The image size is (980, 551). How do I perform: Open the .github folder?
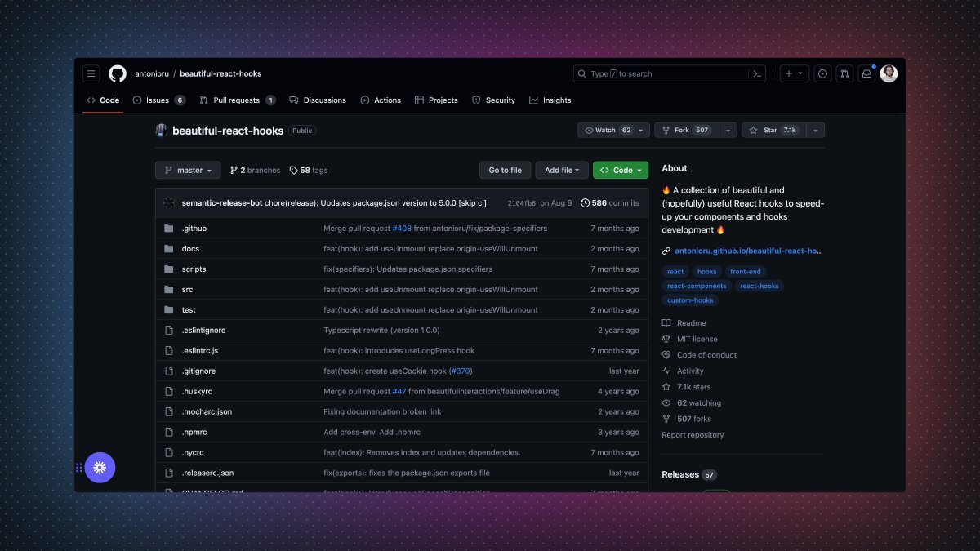(194, 228)
